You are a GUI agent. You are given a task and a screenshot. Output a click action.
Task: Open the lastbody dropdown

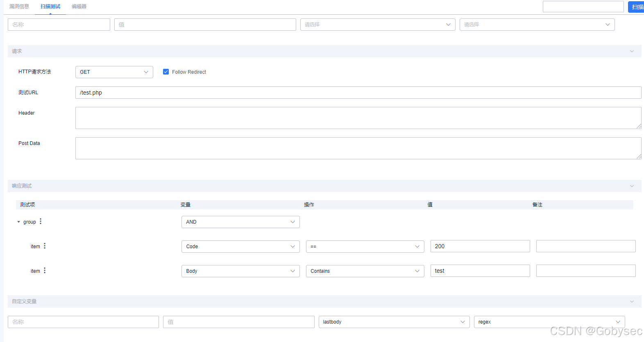[x=394, y=322]
